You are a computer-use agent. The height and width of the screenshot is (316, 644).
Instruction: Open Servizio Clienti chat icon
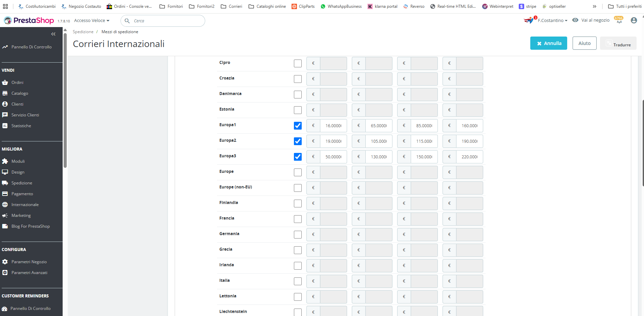point(5,115)
